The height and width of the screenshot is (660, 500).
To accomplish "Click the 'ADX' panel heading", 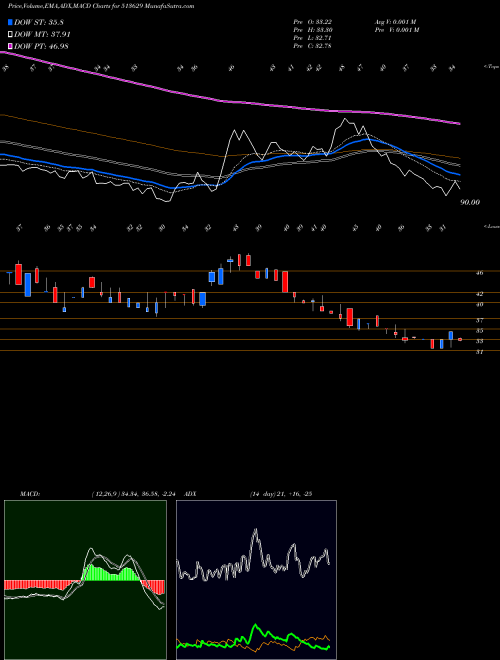I will click(x=190, y=493).
